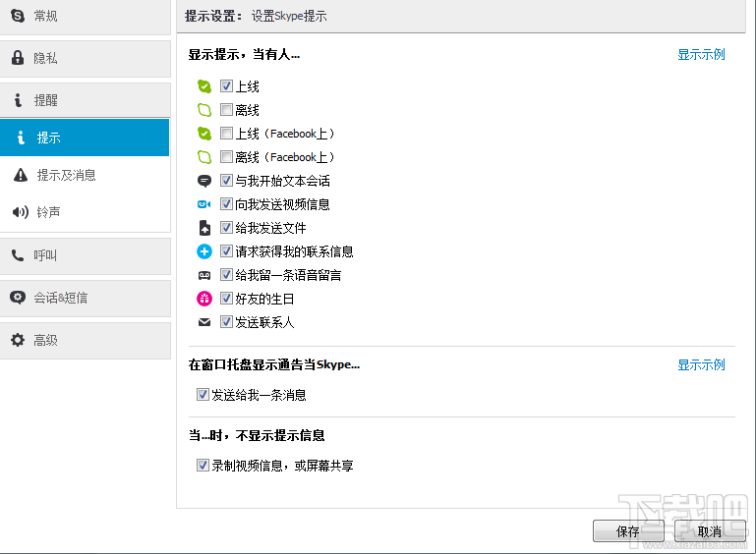Open the 呼叫 settings category

click(85, 255)
